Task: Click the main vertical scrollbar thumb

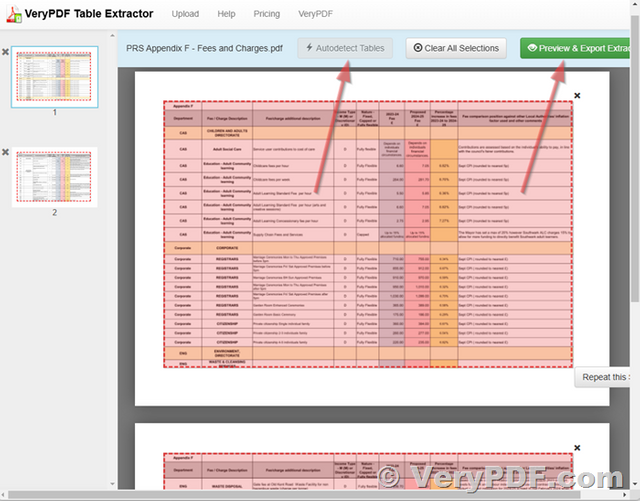Action: click(634, 159)
